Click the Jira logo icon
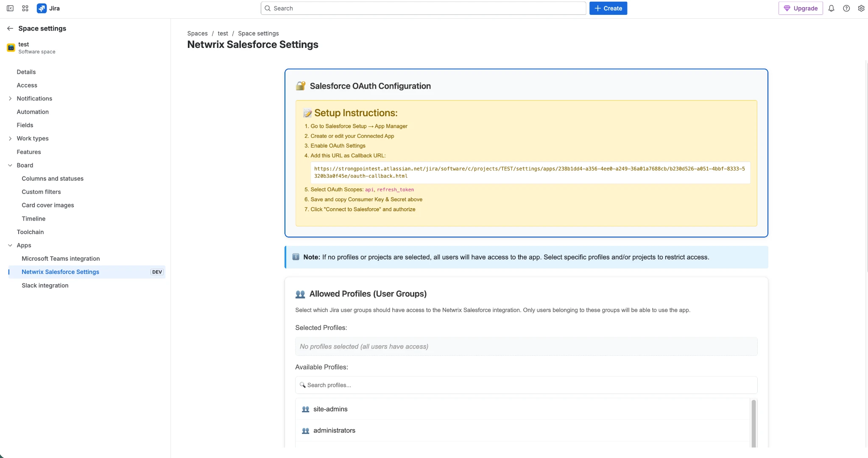This screenshot has height=458, width=868. [42, 8]
